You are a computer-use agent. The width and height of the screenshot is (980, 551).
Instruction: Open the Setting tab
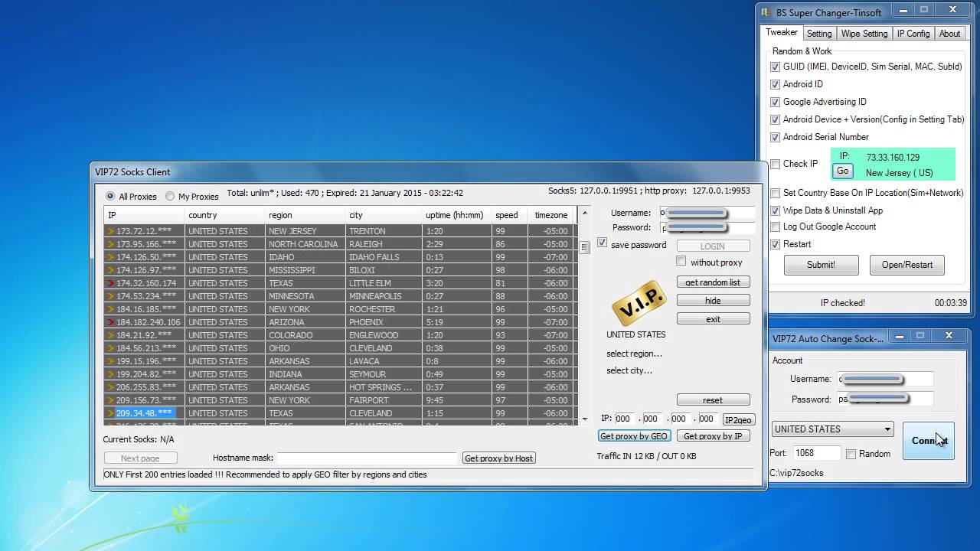(x=818, y=34)
